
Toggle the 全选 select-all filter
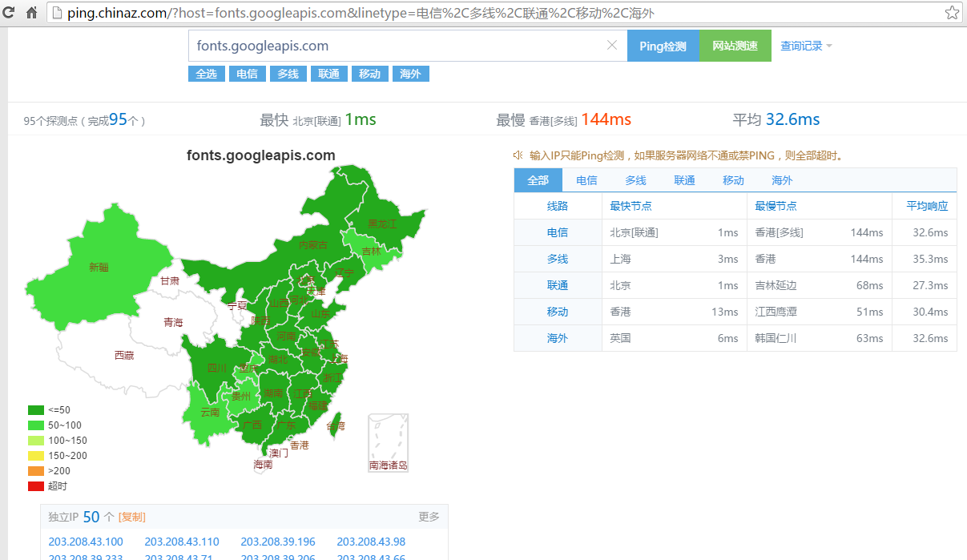pyautogui.click(x=206, y=74)
